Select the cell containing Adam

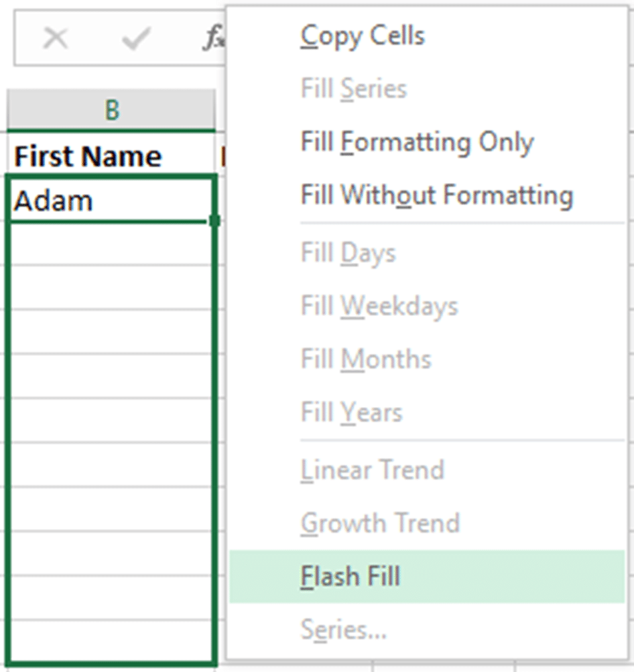click(x=111, y=199)
